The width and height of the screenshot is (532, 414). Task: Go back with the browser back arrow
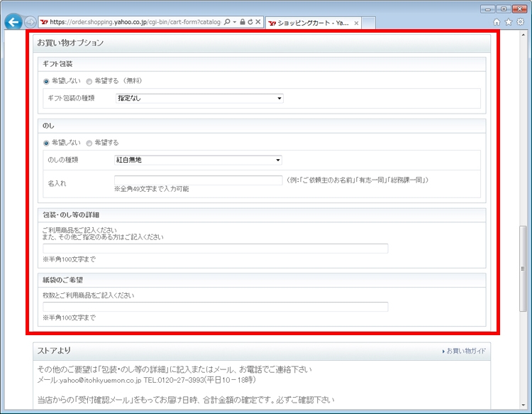pyautogui.click(x=13, y=23)
